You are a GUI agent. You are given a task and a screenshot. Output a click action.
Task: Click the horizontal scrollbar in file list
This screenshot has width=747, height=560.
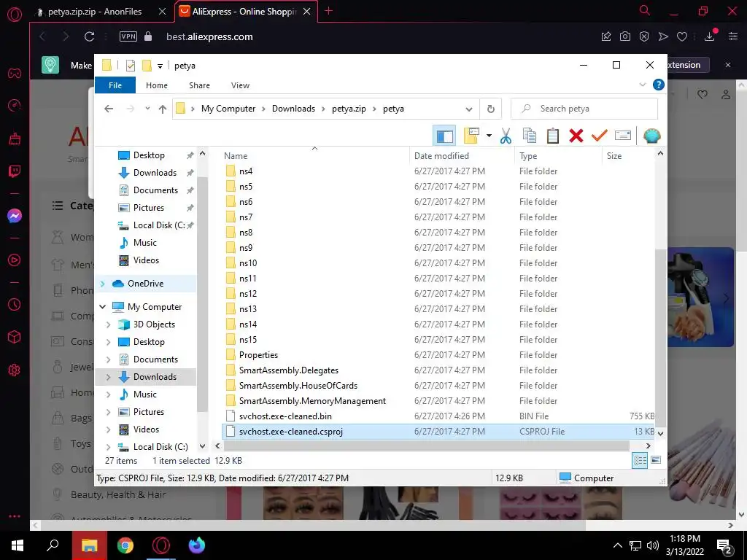pyautogui.click(x=426, y=446)
